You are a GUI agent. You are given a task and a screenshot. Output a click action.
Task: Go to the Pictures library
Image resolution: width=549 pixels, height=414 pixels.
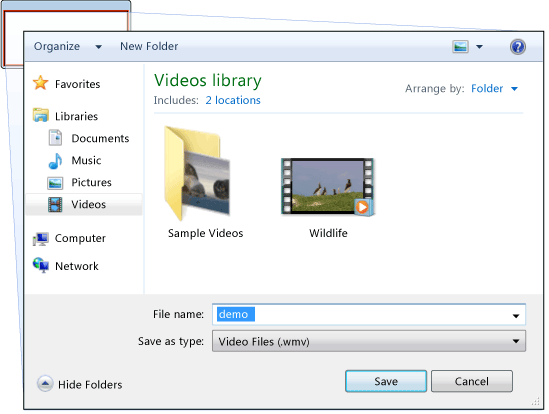pyautogui.click(x=91, y=182)
